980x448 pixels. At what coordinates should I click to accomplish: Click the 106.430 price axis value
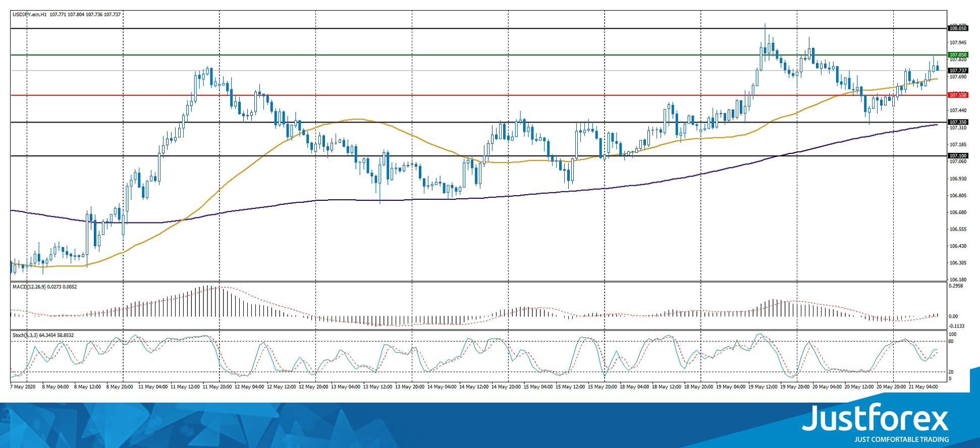(x=958, y=246)
